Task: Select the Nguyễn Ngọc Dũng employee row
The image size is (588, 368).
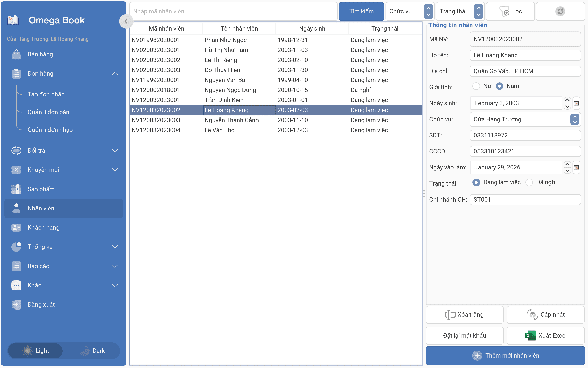Action: (x=276, y=90)
